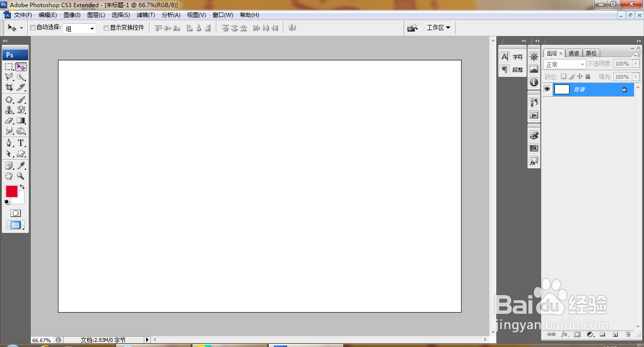The height and width of the screenshot is (347, 644).
Task: Swap foreground and background colors
Action: [x=22, y=187]
